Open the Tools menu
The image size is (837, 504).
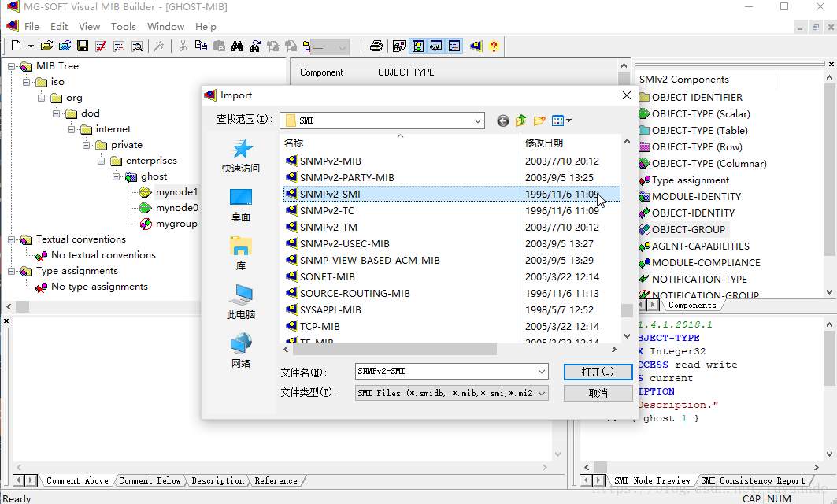[124, 27]
